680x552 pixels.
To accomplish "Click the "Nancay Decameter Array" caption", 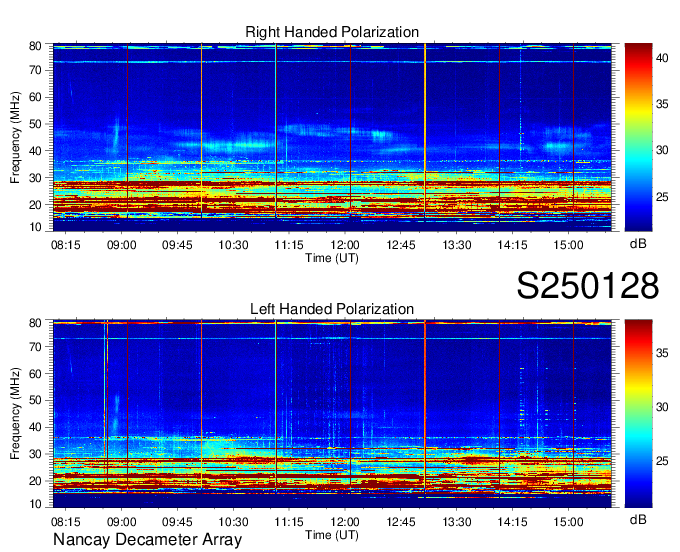I will (x=147, y=540).
